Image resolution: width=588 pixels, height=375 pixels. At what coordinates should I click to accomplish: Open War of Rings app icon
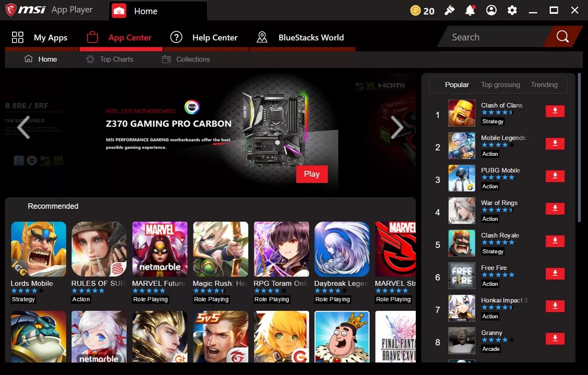tap(462, 210)
